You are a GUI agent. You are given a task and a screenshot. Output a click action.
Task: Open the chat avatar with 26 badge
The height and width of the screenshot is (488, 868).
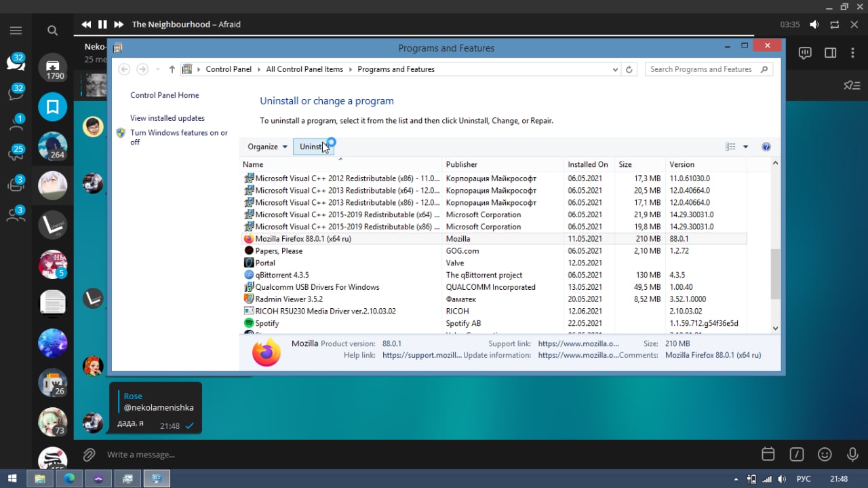[x=53, y=382]
